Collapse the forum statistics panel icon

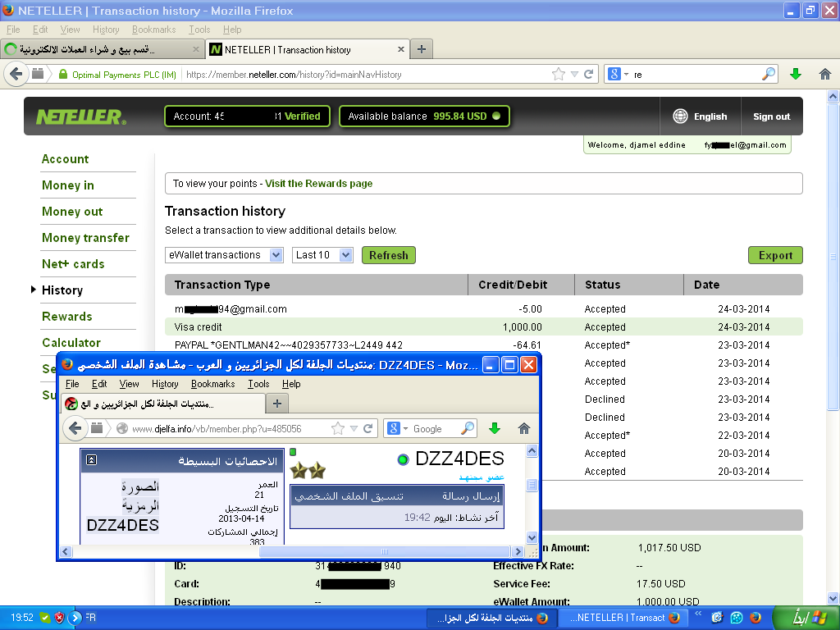pos(92,459)
